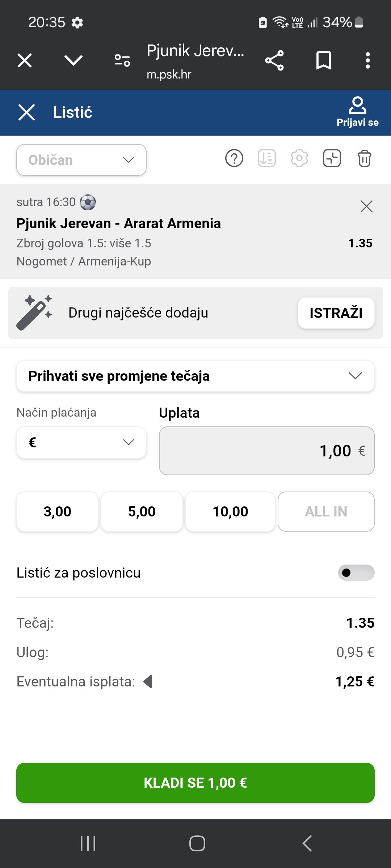Screen dimensions: 391x868
Task: Tap the browser share icon
Action: [274, 60]
